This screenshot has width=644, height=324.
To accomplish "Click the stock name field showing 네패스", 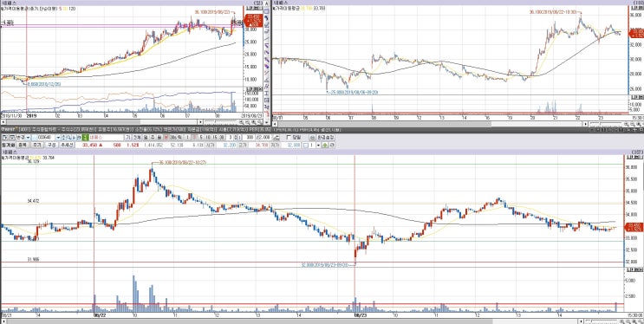I will tap(107, 137).
